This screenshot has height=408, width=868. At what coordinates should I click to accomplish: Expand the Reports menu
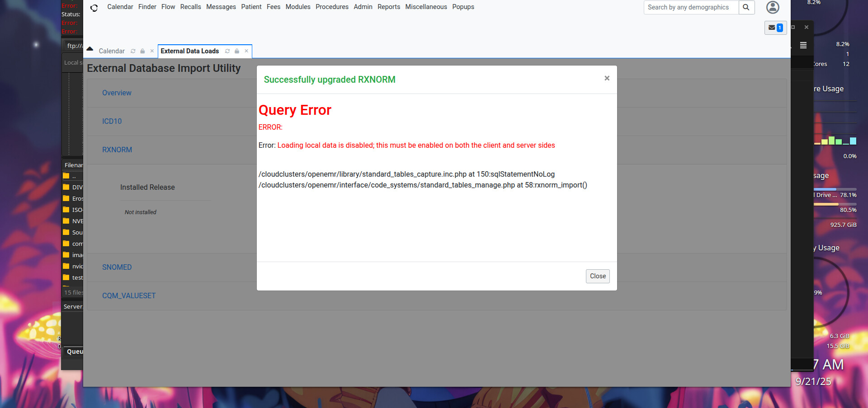388,7
